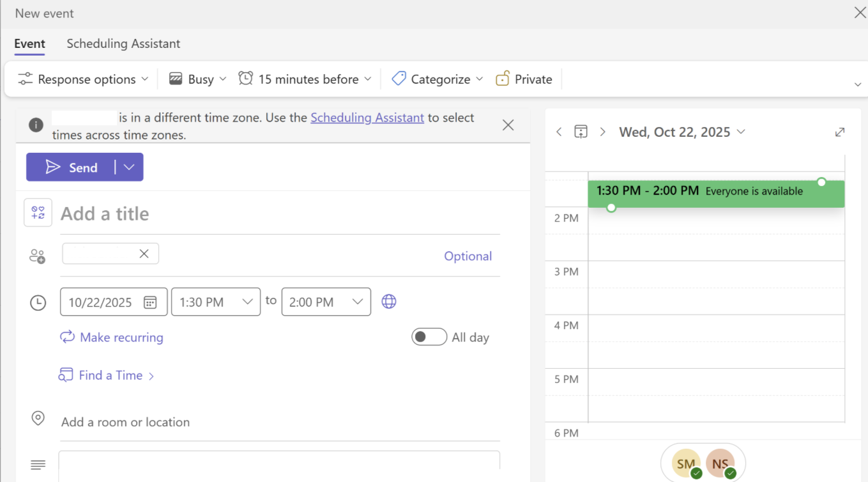The image size is (868, 482).
Task: Open the Response options menu
Action: [x=83, y=79]
